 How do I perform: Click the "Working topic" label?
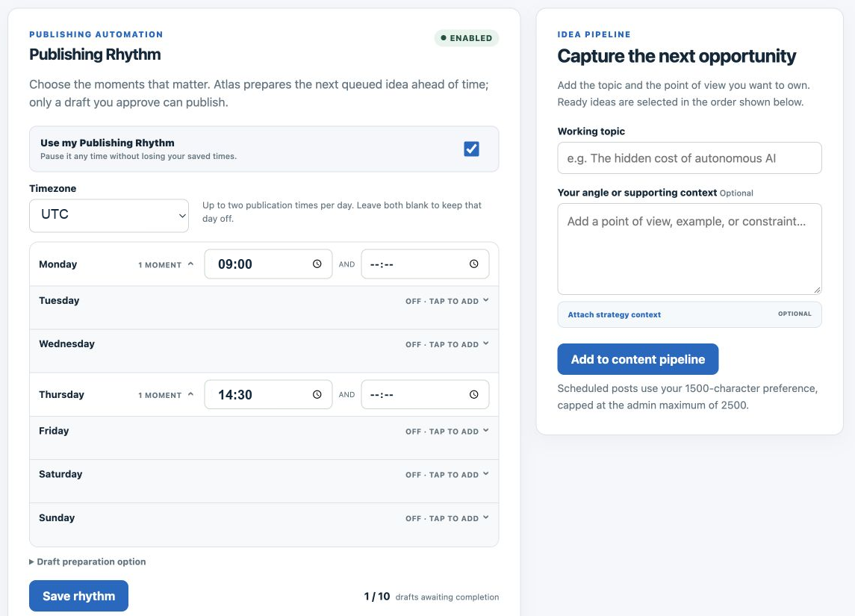click(x=591, y=131)
